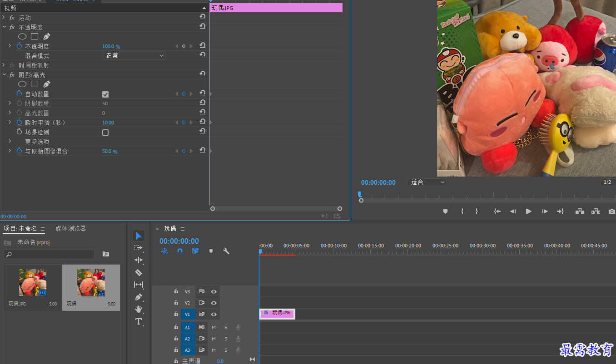
Task: Open the 玩偶 timeline panel menu
Action: (183, 229)
